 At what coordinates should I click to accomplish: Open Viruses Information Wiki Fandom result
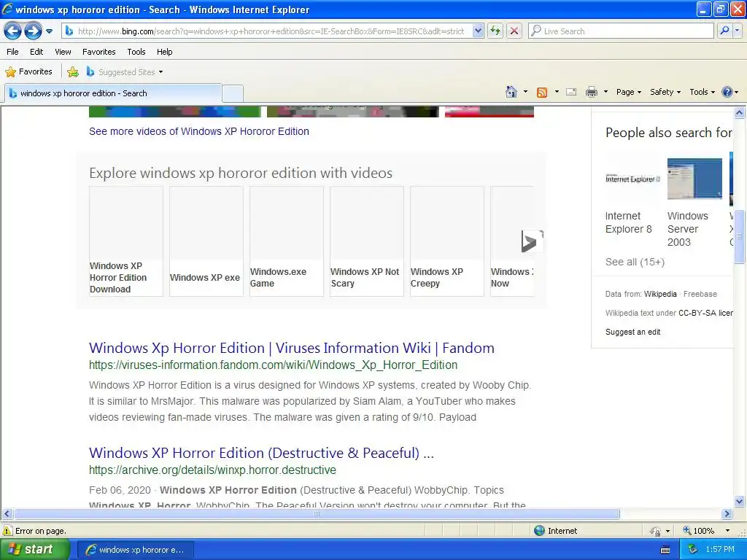click(x=292, y=348)
